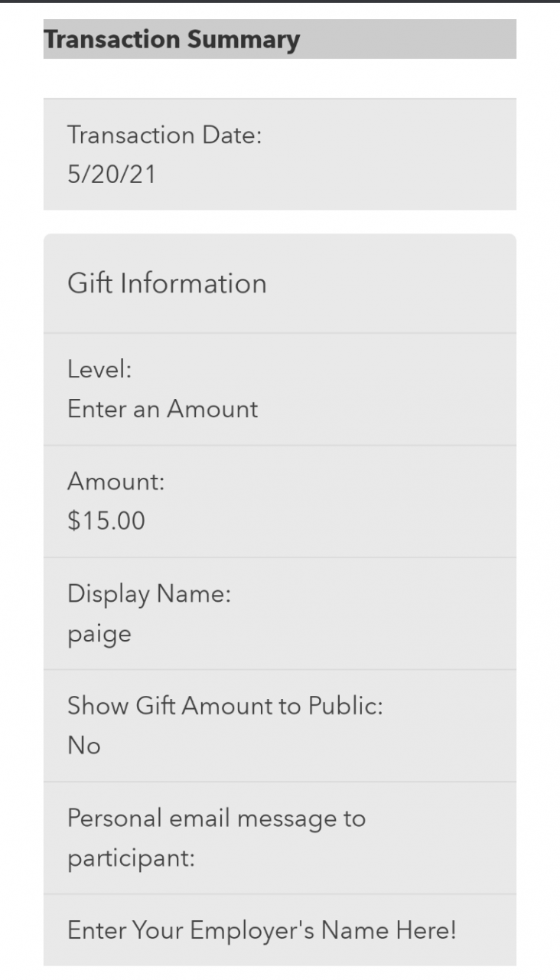
Task: Select the $15.00 amount value
Action: 106,521
